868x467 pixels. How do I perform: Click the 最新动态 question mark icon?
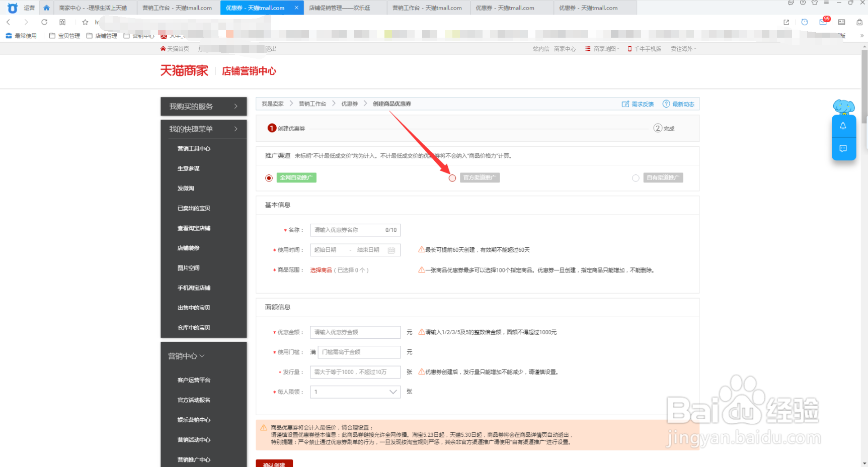coord(666,104)
